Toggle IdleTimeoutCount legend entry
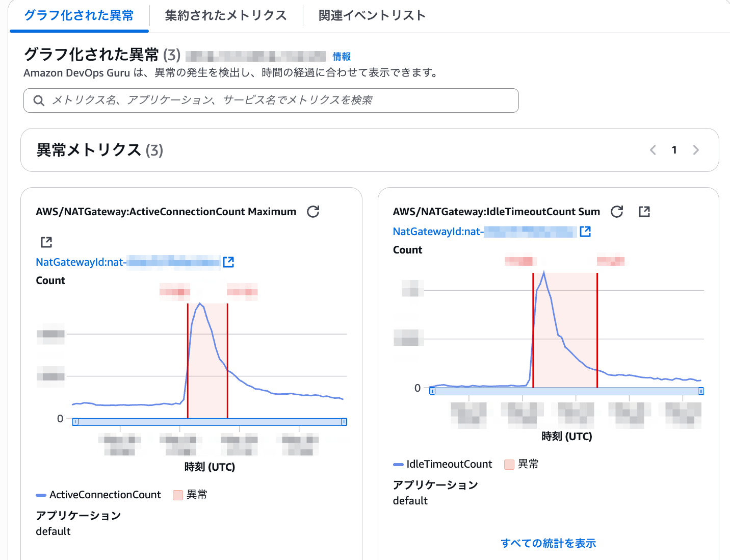The width and height of the screenshot is (730, 560). [x=443, y=464]
